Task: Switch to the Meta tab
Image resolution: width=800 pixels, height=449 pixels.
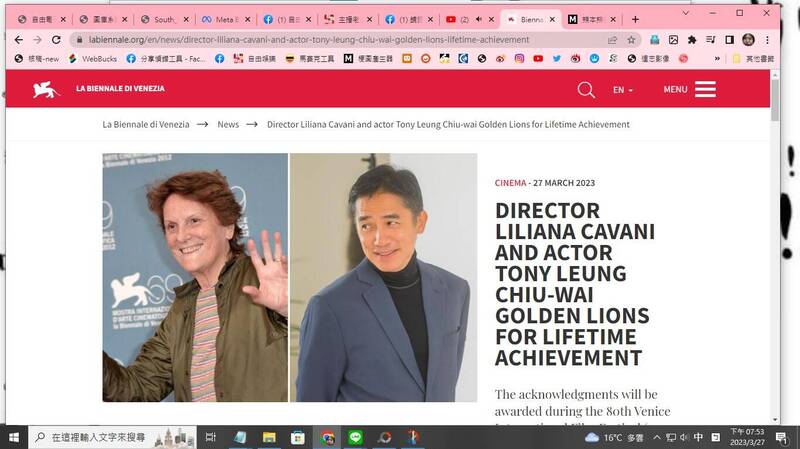Action: tap(226, 19)
